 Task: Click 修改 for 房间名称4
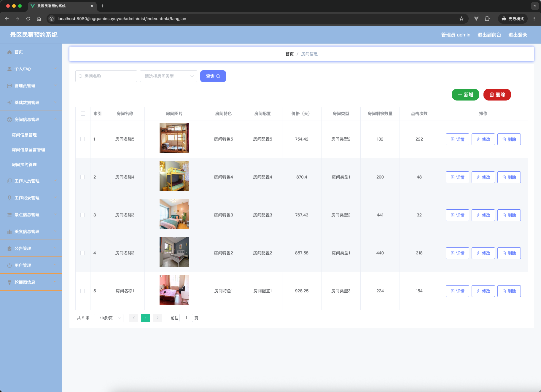483,177
